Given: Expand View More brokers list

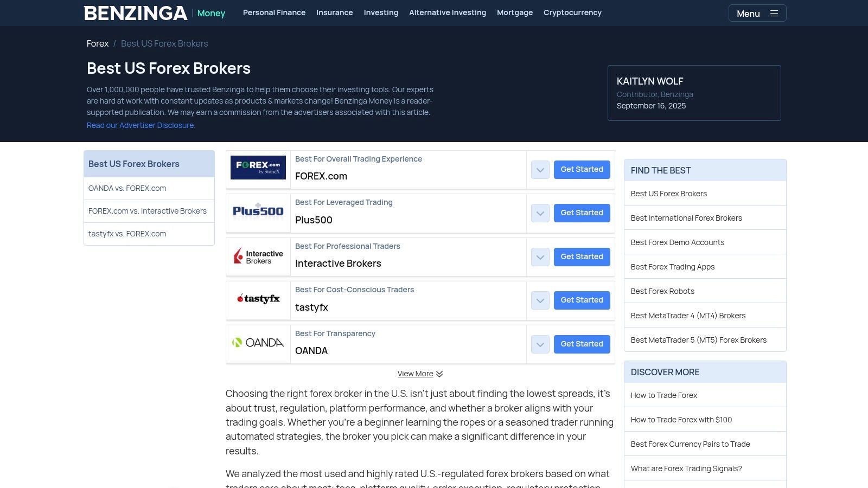Looking at the screenshot, I should tap(420, 374).
